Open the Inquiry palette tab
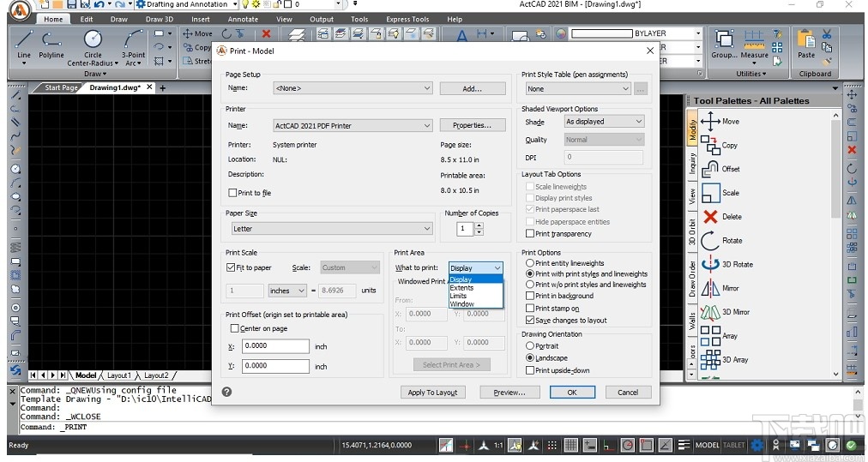This screenshot has height=462, width=868. click(x=692, y=164)
